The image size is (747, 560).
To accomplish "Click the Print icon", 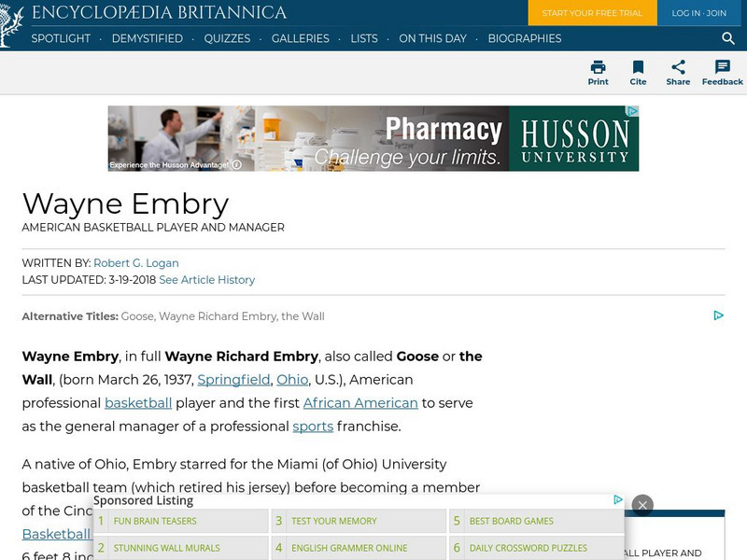I will coord(598,67).
